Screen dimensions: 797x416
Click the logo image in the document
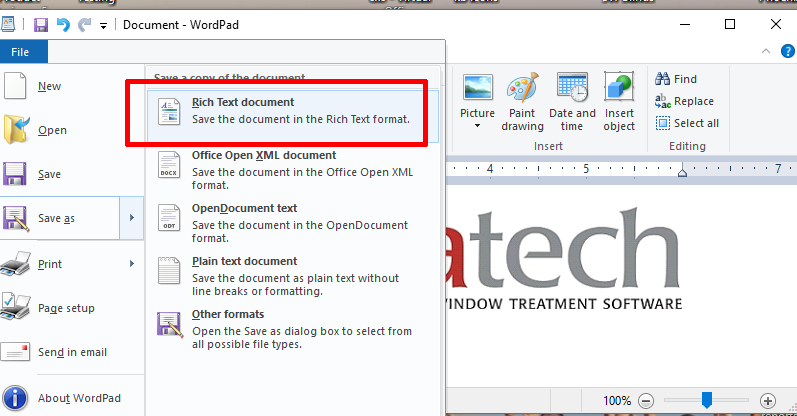pyautogui.click(x=565, y=258)
